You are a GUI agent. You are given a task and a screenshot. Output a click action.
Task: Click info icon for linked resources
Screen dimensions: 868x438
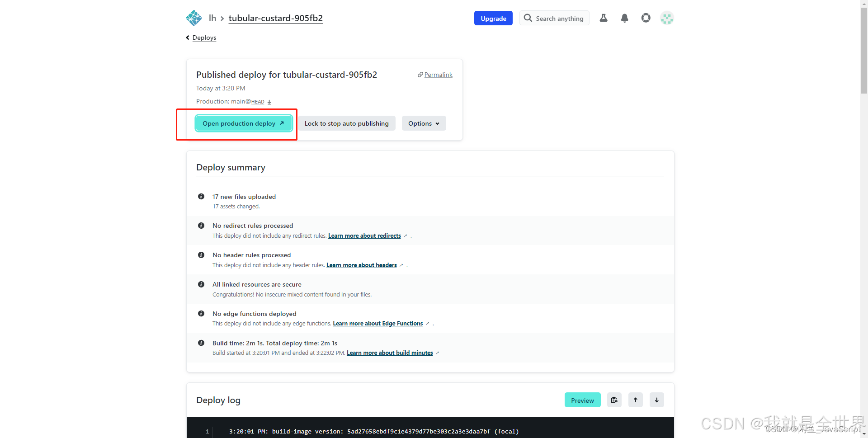pyautogui.click(x=201, y=284)
